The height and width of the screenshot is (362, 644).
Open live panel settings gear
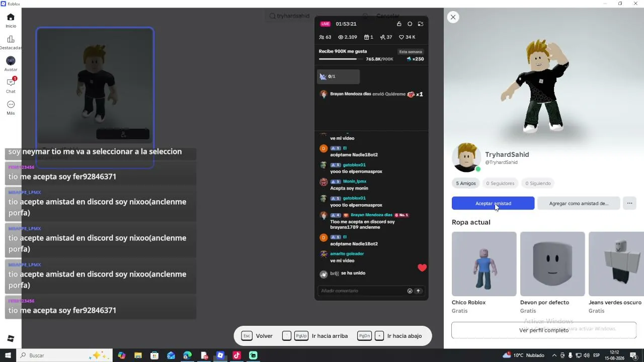tap(410, 24)
